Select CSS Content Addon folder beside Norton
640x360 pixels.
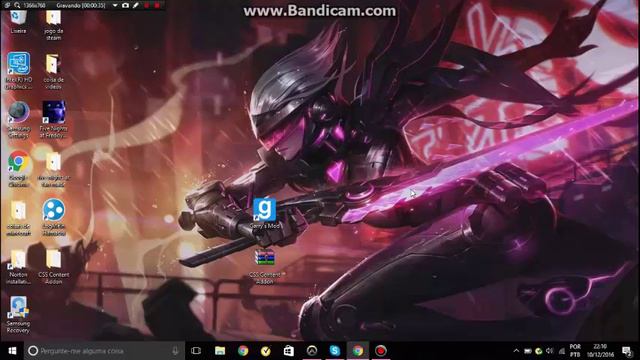coord(53,267)
